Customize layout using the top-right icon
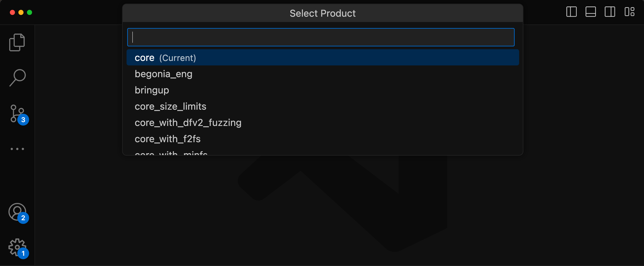The width and height of the screenshot is (644, 266). point(629,12)
